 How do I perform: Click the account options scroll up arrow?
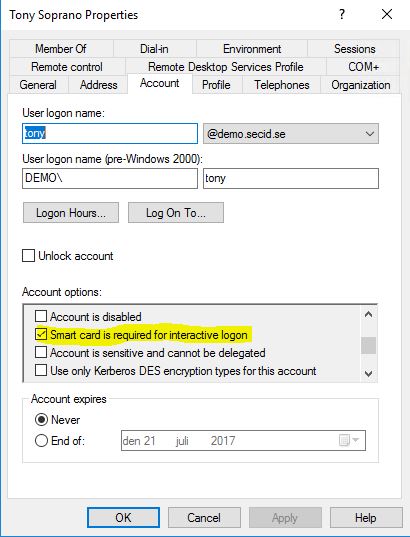369,314
